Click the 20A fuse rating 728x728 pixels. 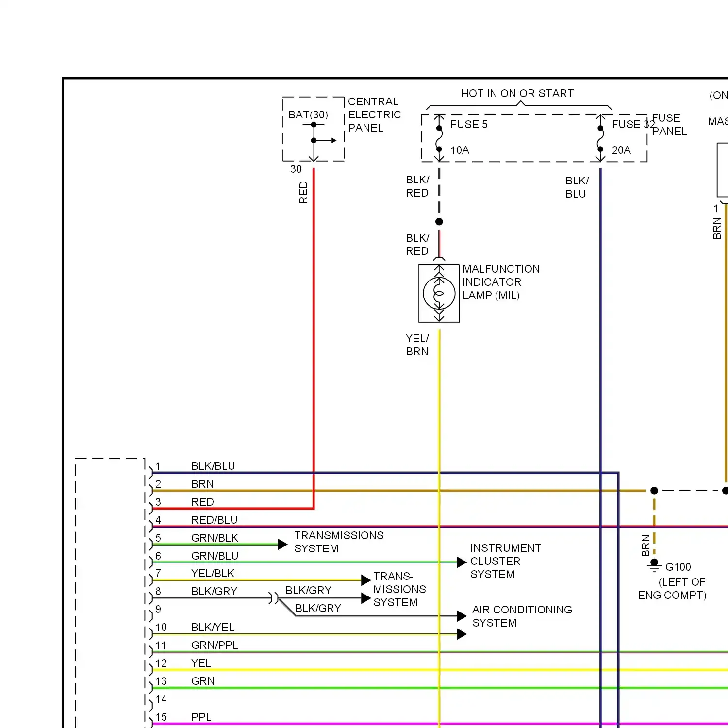point(621,150)
